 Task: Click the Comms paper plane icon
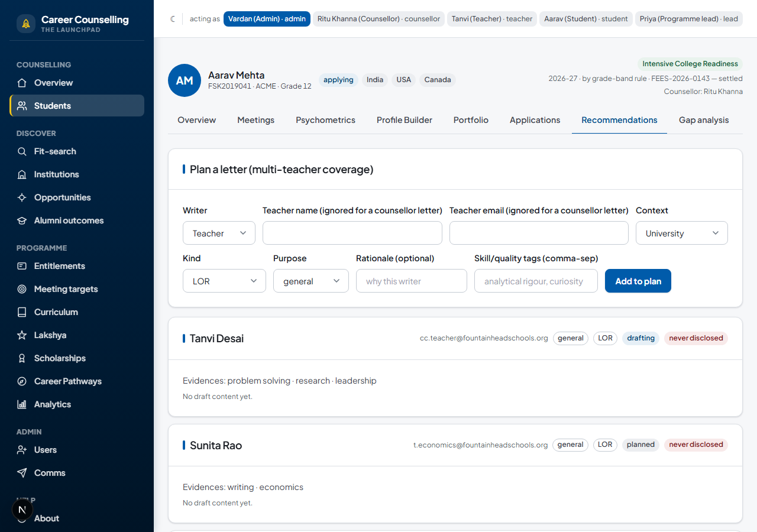point(22,473)
